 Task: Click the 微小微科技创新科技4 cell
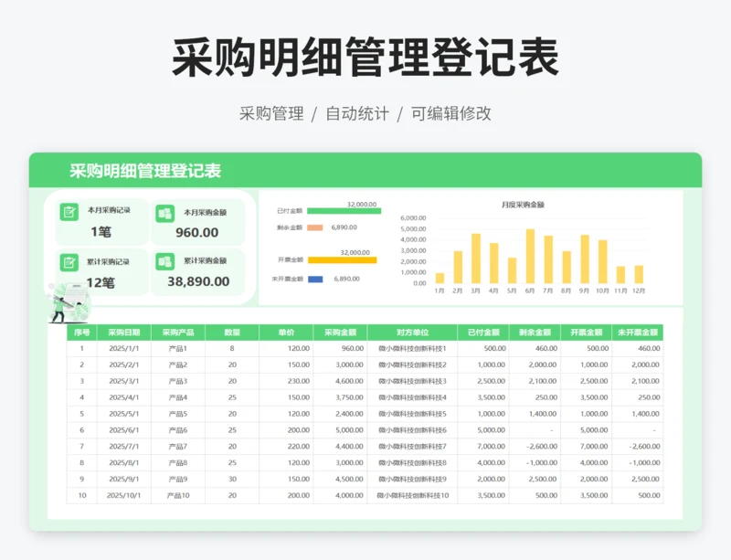[413, 397]
